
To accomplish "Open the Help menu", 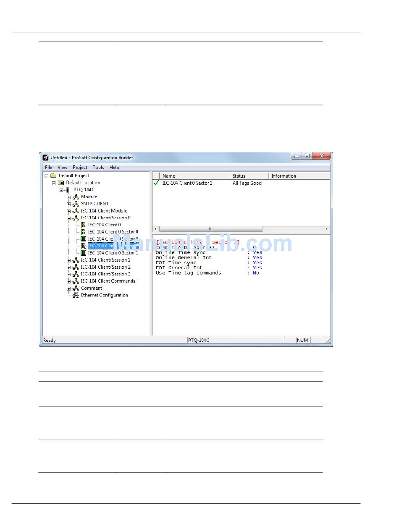I will [115, 167].
